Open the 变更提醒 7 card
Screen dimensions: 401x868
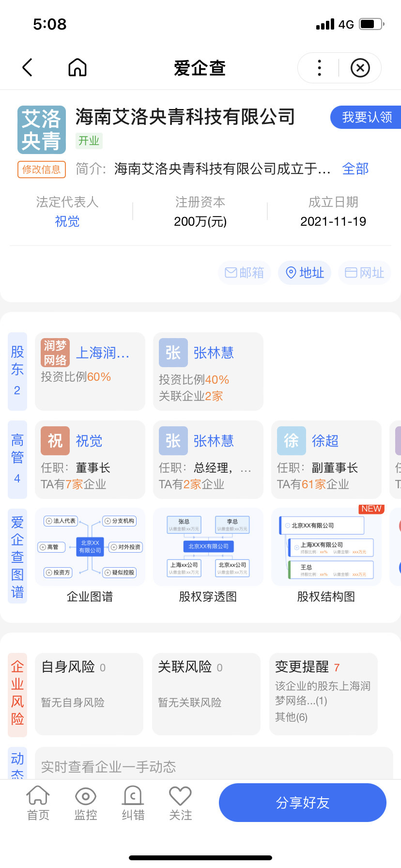(x=324, y=694)
